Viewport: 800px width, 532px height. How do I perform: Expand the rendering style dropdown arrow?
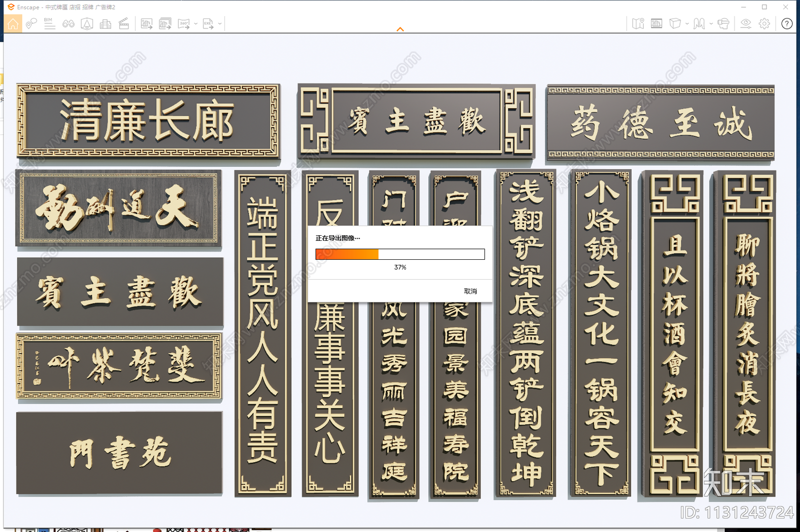click(x=687, y=23)
